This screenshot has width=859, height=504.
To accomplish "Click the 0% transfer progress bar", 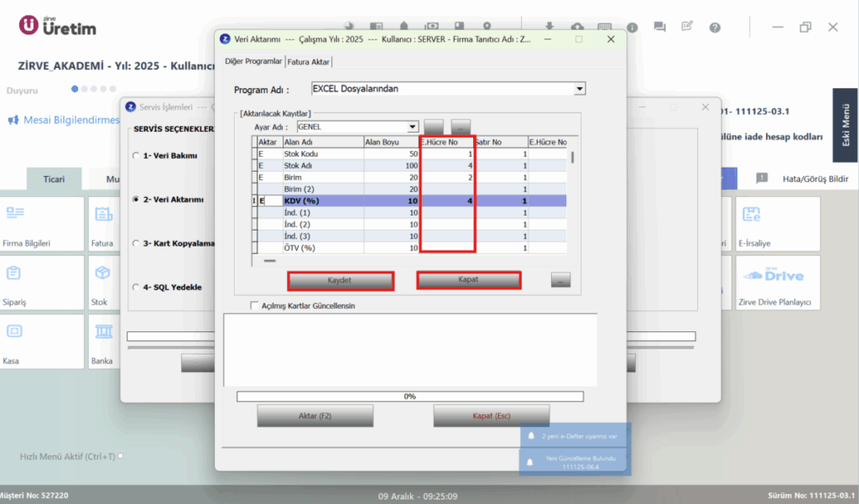I will pos(409,396).
